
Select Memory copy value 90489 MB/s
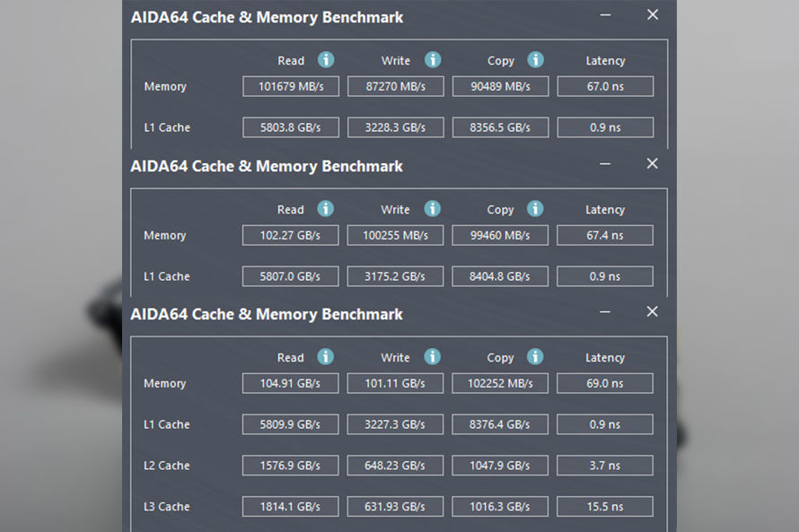point(500,86)
